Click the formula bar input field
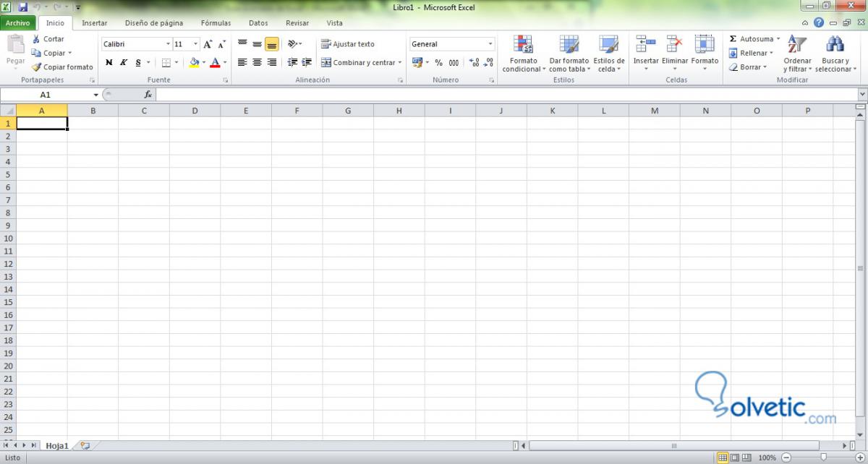The height and width of the screenshot is (464, 868). click(506, 95)
